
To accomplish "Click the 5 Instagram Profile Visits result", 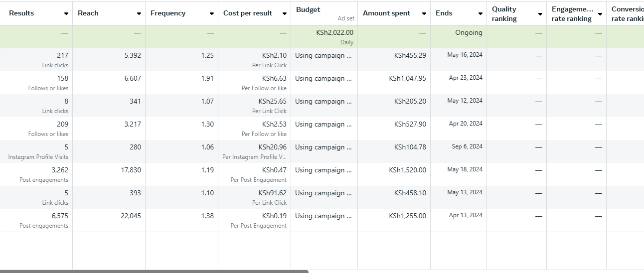I will (x=66, y=147).
